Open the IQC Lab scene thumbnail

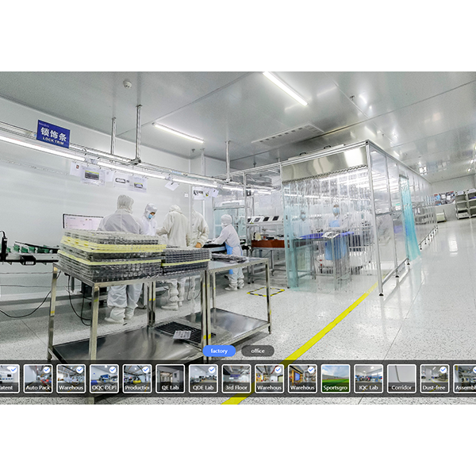click(x=369, y=378)
